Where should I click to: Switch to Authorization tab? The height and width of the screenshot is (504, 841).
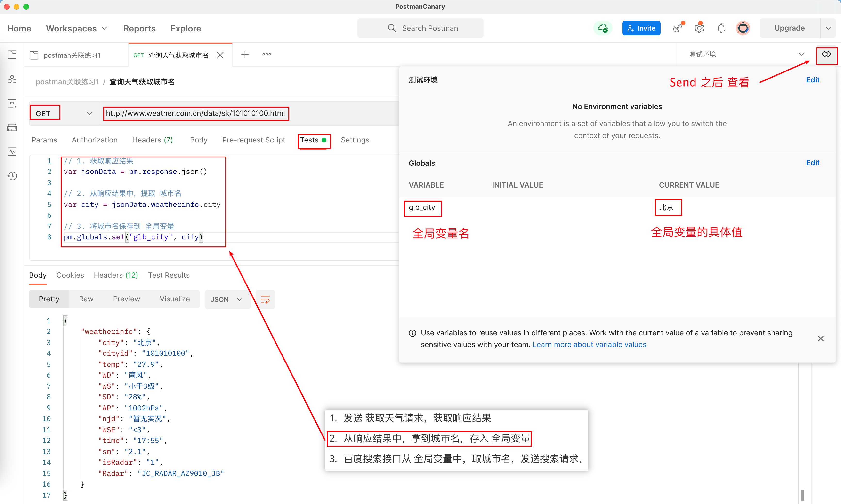(95, 140)
